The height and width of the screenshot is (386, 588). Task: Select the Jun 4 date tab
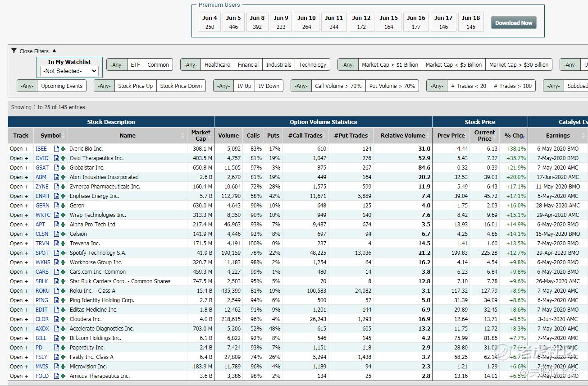point(210,22)
